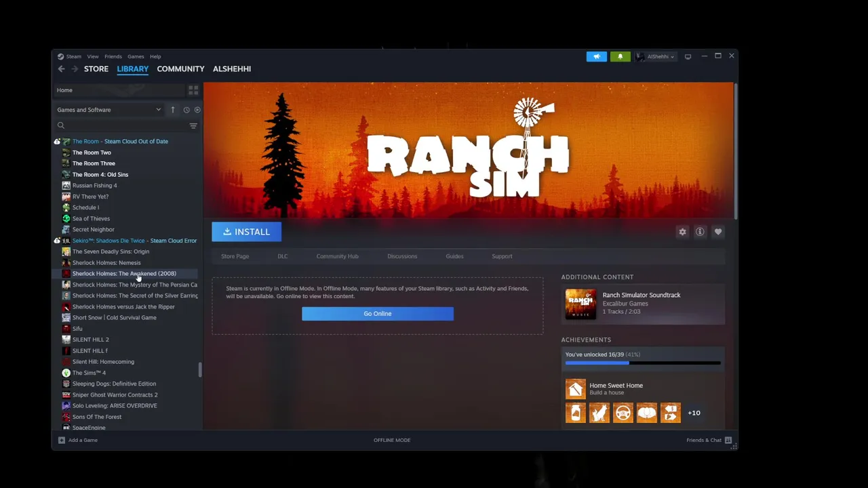Viewport: 868px width, 488px height.
Task: Click The Room cloud out-of-date icon
Action: (57, 142)
